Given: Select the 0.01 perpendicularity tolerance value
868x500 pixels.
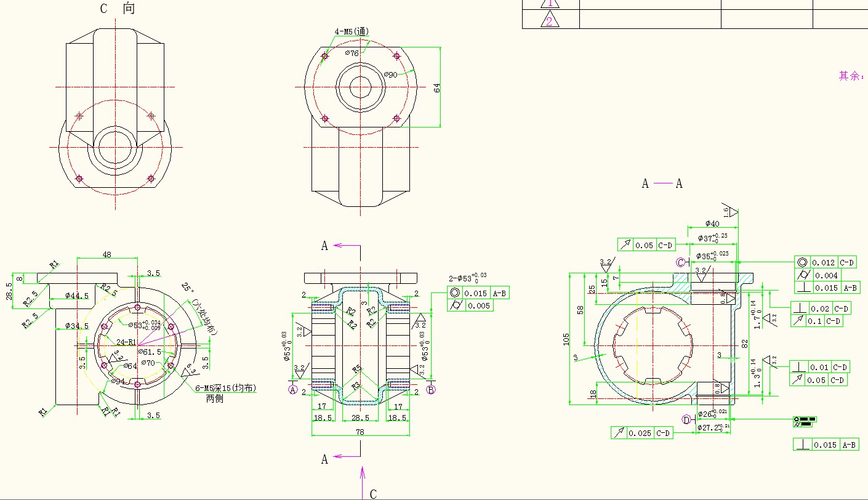Looking at the screenshot, I should click(x=820, y=368).
